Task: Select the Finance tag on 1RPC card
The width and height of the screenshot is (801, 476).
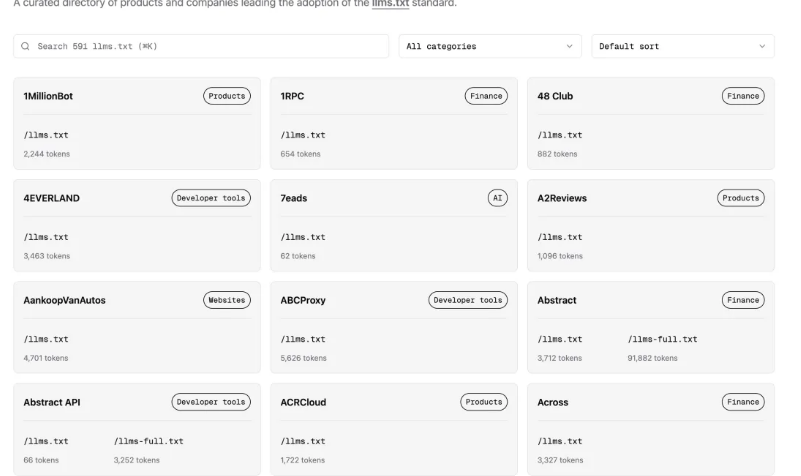Action: (x=486, y=96)
